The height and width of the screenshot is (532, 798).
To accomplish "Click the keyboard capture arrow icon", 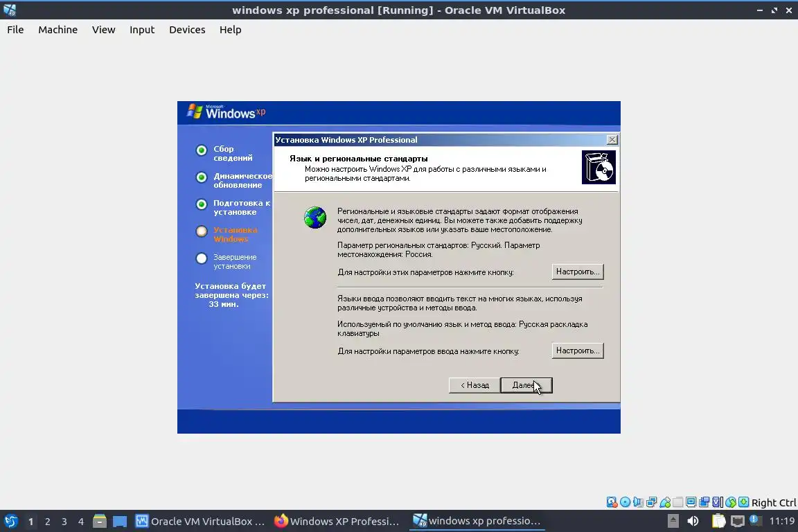I will (743, 502).
